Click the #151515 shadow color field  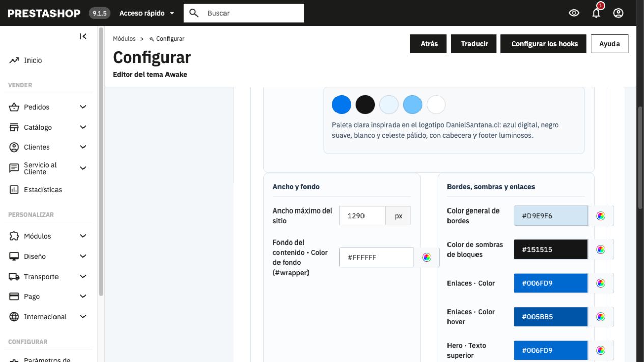tap(551, 249)
